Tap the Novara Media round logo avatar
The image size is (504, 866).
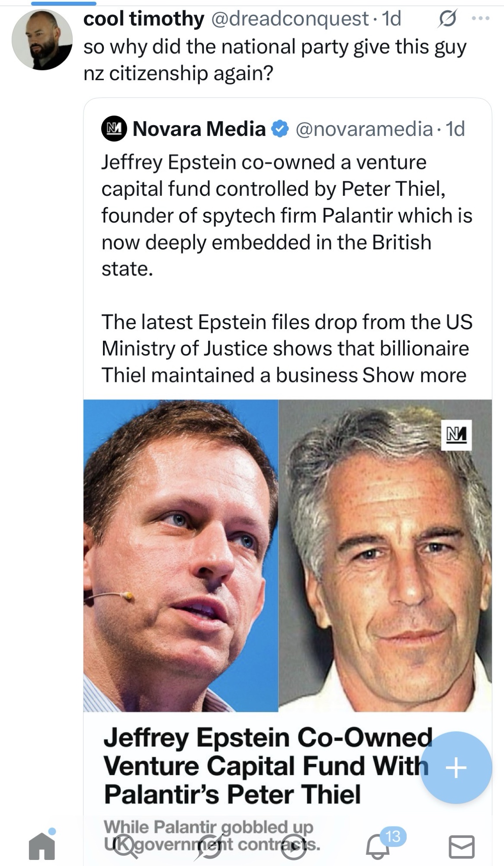pos(114,129)
